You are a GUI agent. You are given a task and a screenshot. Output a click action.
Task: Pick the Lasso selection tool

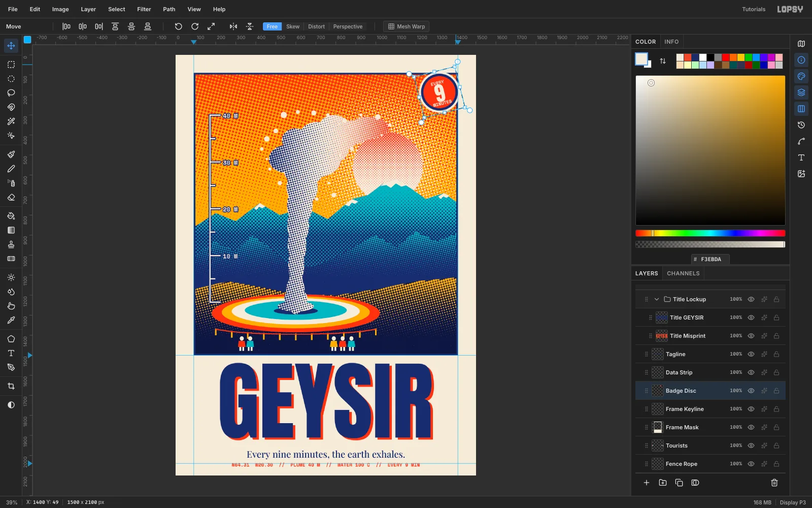(11, 93)
